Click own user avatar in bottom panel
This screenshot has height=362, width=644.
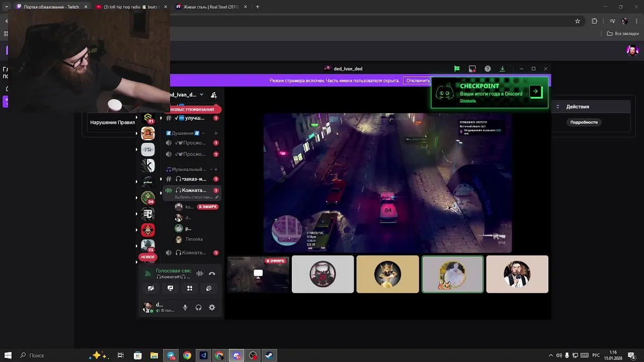148,308
